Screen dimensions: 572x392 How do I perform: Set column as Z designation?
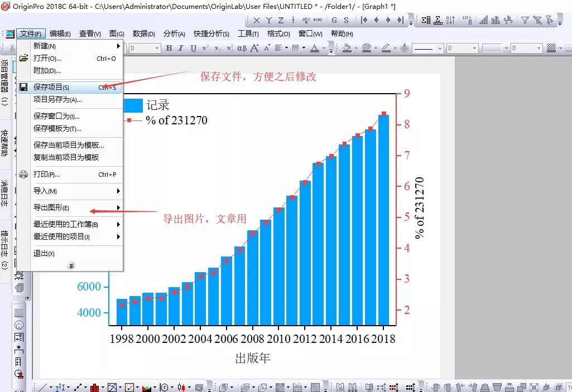click(281, 21)
